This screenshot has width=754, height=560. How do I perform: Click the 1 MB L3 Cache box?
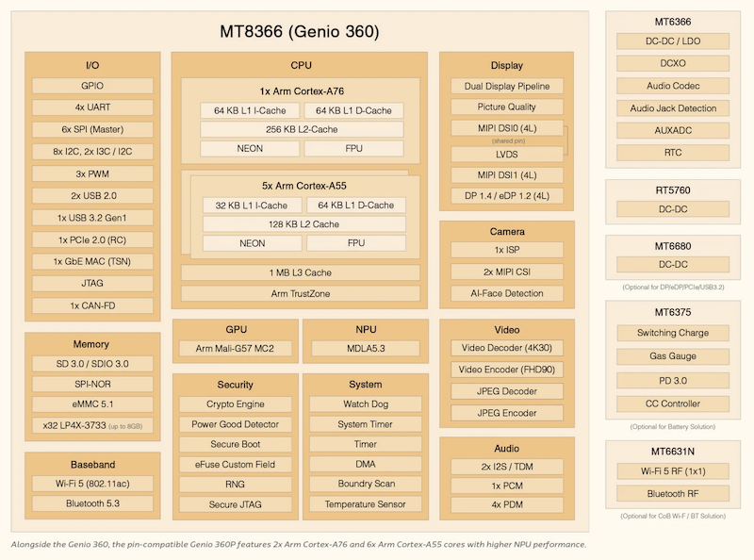pyautogui.click(x=302, y=272)
